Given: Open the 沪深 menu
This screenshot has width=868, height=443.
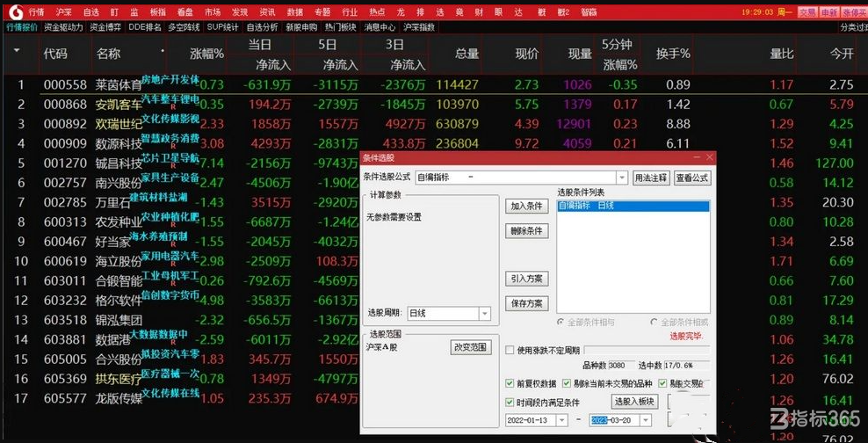Looking at the screenshot, I should tap(64, 11).
